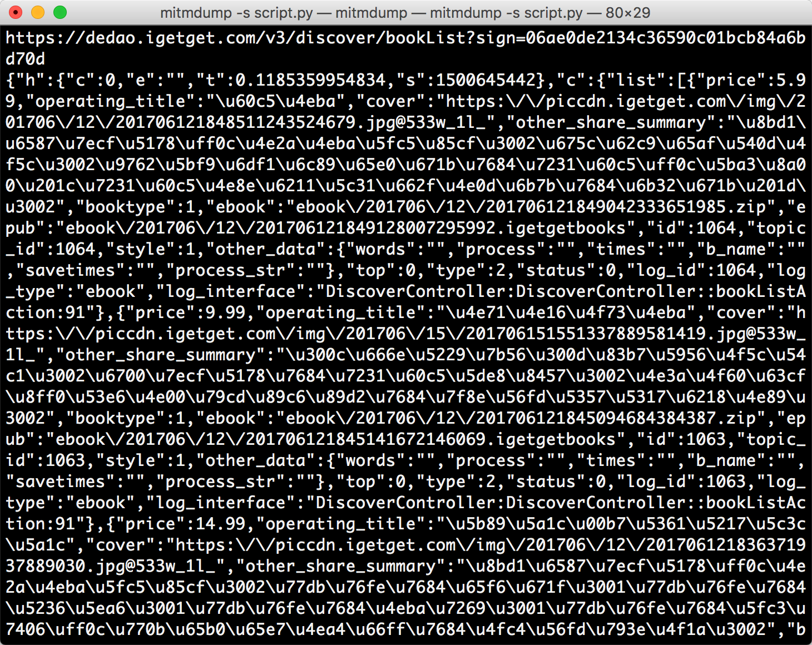Screen dimensions: 812x645
Task: Click the first "operating_title" key
Action: [106, 101]
